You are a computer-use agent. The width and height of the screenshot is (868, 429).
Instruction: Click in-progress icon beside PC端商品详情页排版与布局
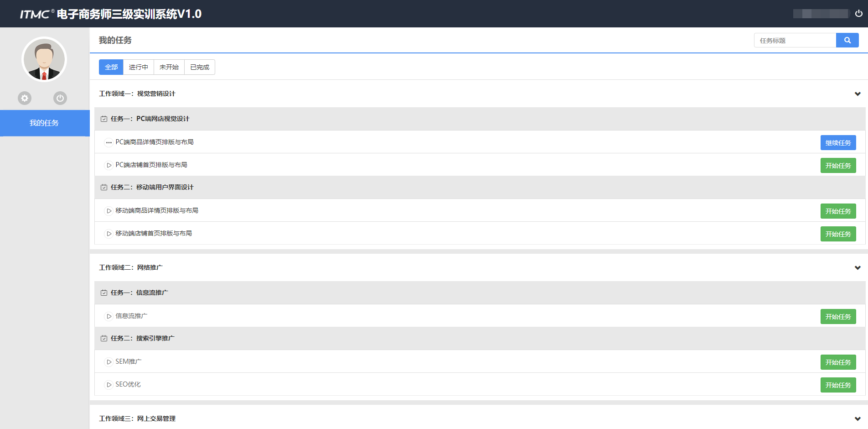click(108, 142)
